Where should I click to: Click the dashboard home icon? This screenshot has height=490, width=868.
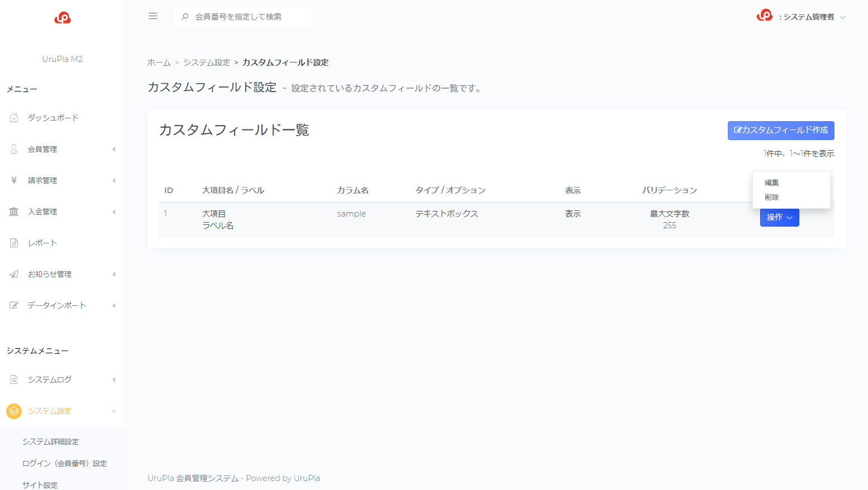(14, 118)
